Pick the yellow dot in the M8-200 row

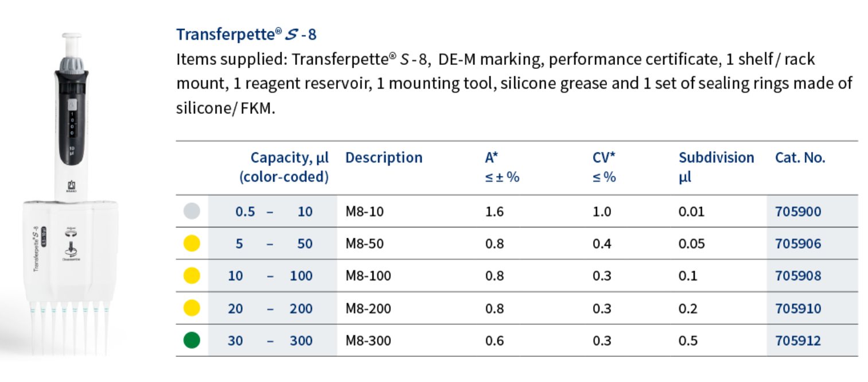point(192,308)
